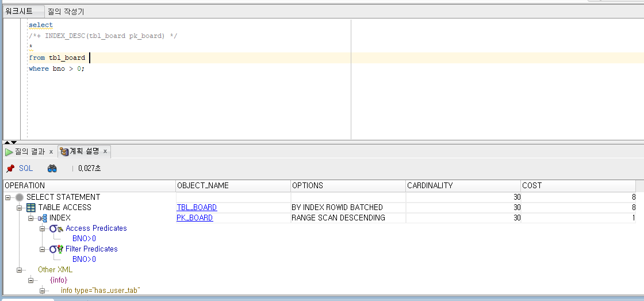Close the 계획 설명 tab
The image size is (644, 301).
[105, 151]
